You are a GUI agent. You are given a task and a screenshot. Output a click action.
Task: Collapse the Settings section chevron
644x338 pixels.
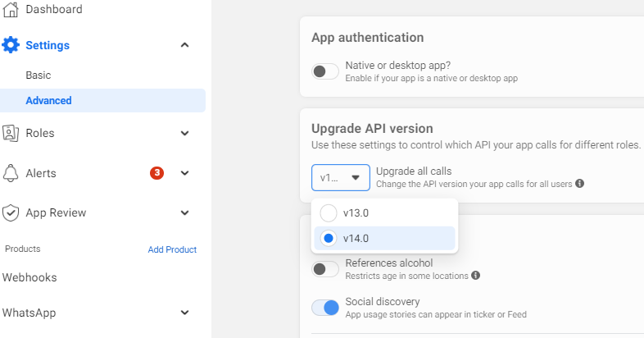pos(185,45)
